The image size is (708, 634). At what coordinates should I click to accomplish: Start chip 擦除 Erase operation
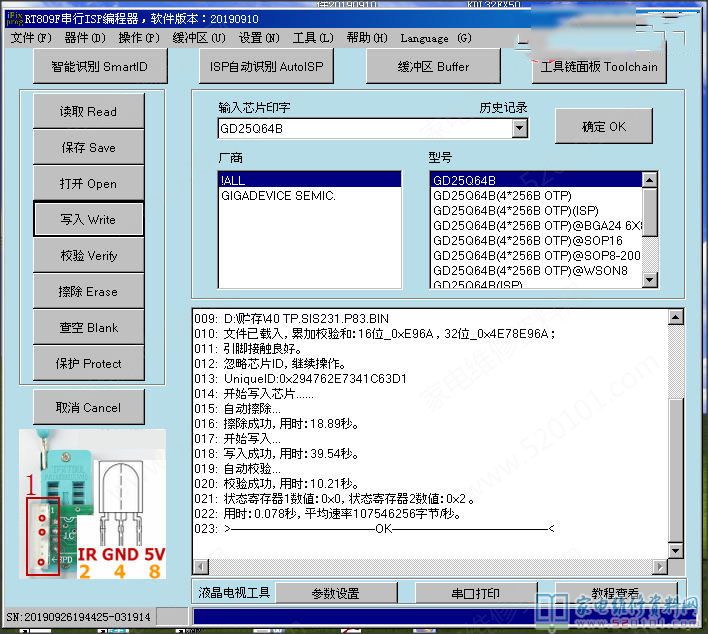pos(88,292)
